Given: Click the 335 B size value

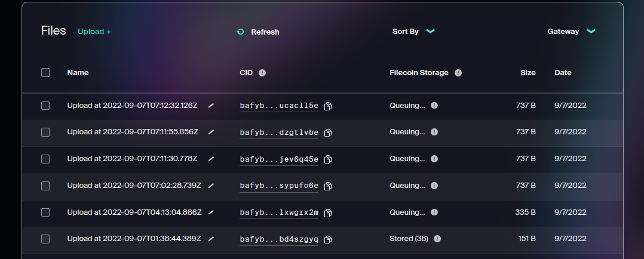Looking at the screenshot, I should point(525,212).
